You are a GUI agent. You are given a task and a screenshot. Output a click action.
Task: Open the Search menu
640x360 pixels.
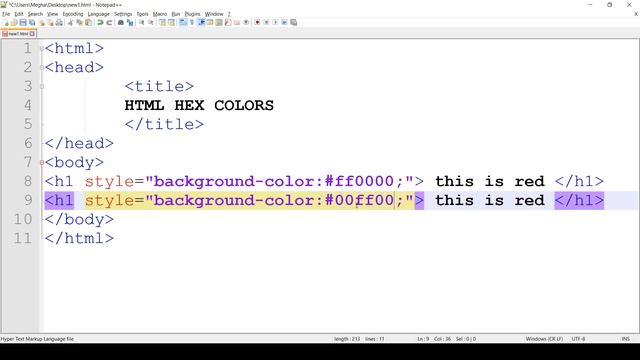pyautogui.click(x=35, y=14)
